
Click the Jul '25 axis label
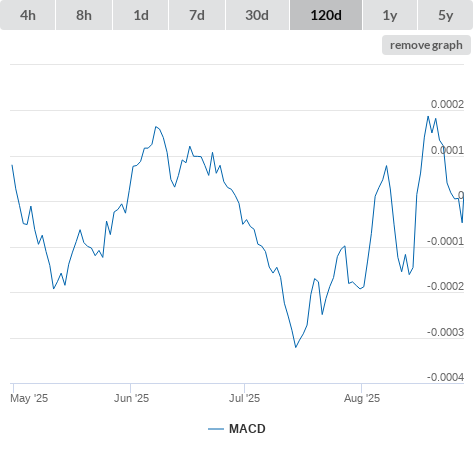coord(244,398)
